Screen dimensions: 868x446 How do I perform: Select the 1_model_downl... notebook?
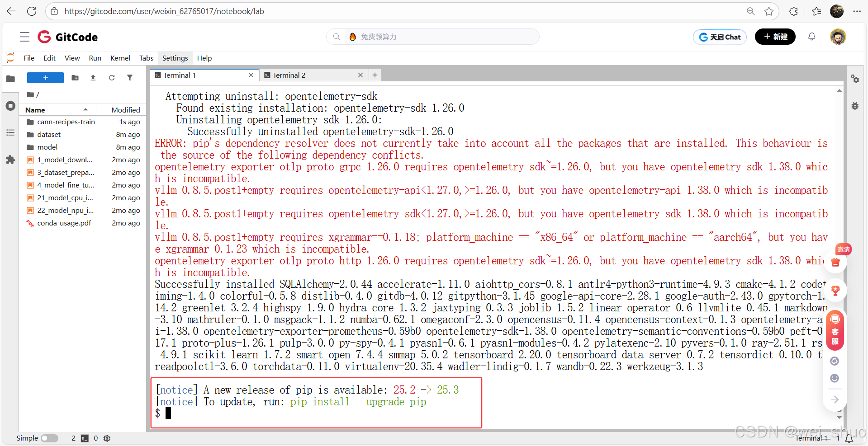[84, 160]
